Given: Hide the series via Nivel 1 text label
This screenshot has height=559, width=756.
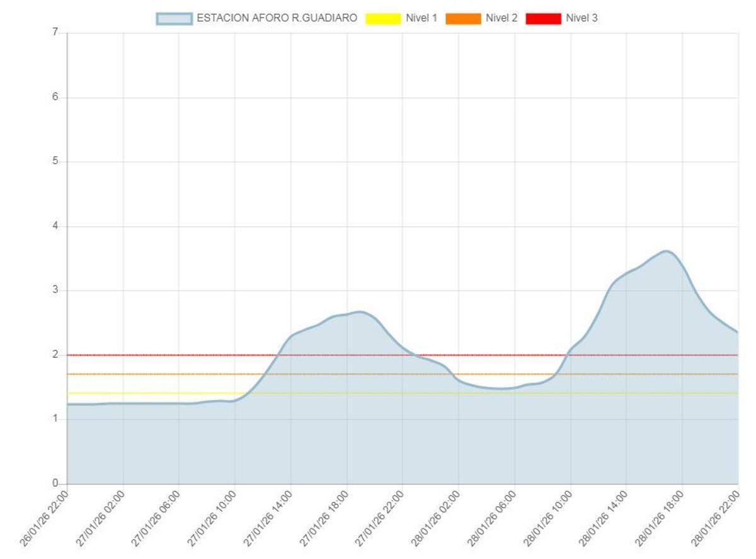Looking at the screenshot, I should [421, 18].
